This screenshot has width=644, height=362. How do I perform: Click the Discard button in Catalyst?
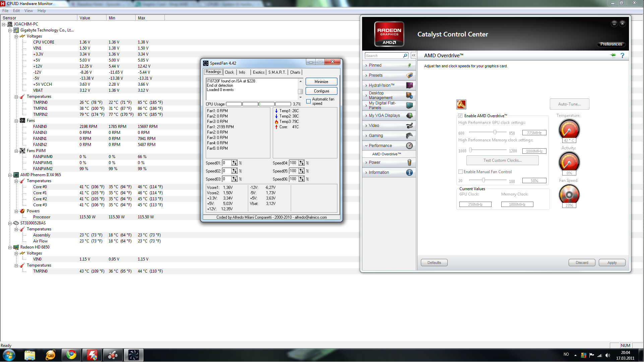pos(582,263)
